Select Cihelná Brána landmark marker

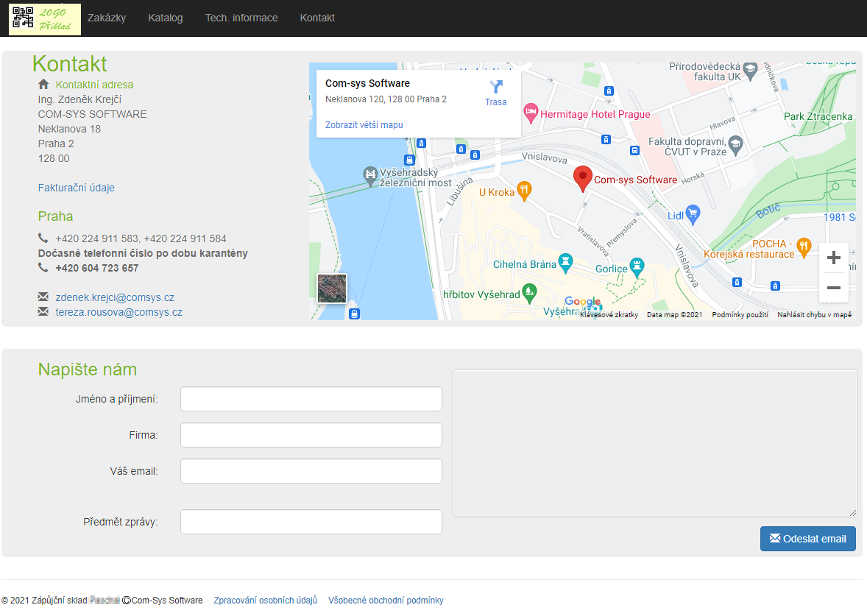[x=565, y=263]
